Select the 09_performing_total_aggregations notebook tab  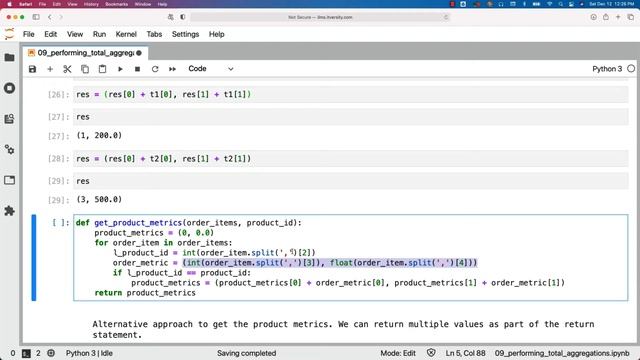tap(85, 53)
